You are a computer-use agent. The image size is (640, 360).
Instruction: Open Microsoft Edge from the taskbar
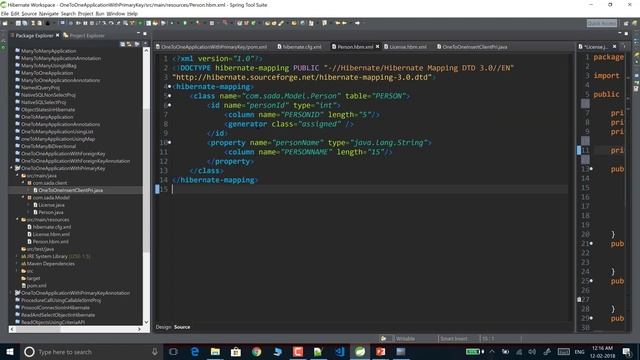point(195,352)
